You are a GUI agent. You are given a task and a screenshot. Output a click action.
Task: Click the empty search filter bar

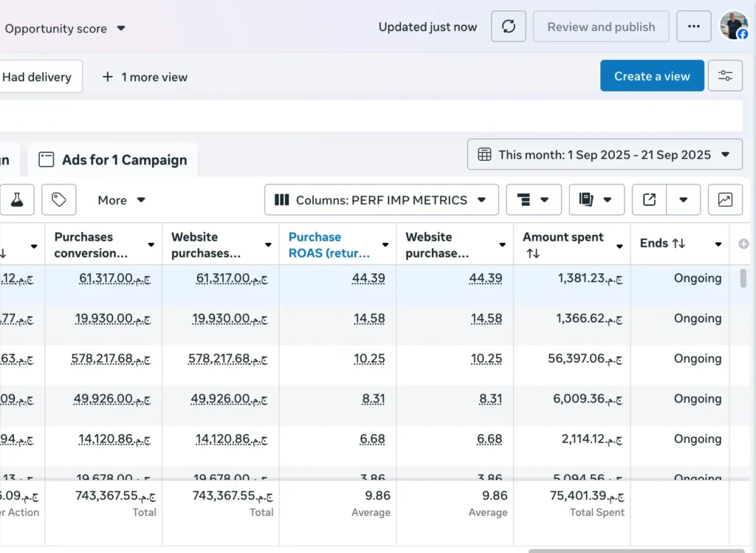tap(369, 116)
